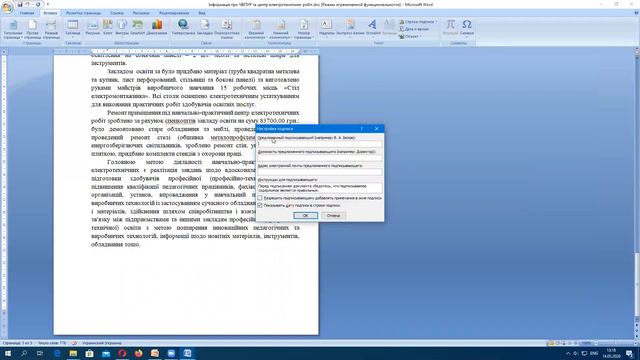Insert Clip art (Клип)

(x=107, y=27)
